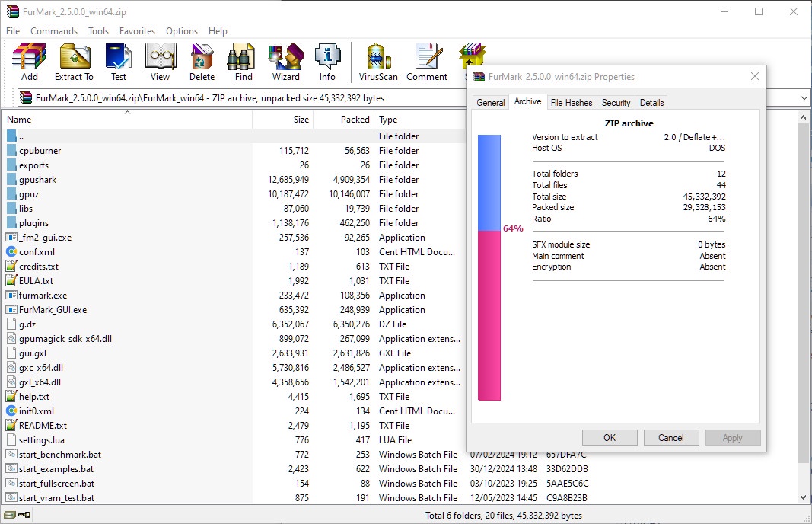Viewport: 812px width, 524px height.
Task: Click the file list scrollbar down arrow
Action: [803, 497]
